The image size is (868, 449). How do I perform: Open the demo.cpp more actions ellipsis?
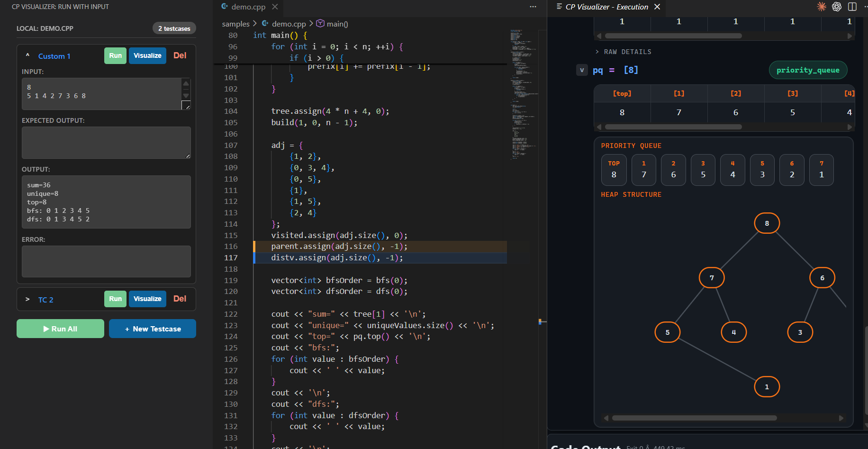coord(533,7)
